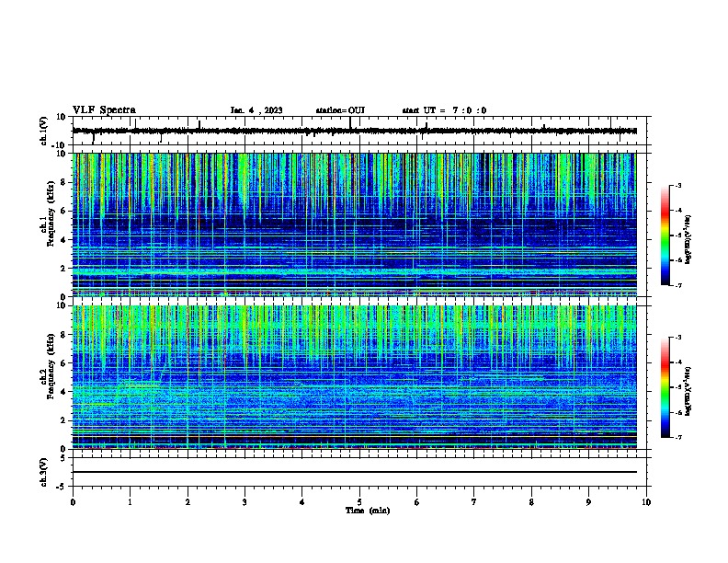Click the 'ch.1(V)' waveform axis label
This screenshot has width=728, height=563.
44,131
